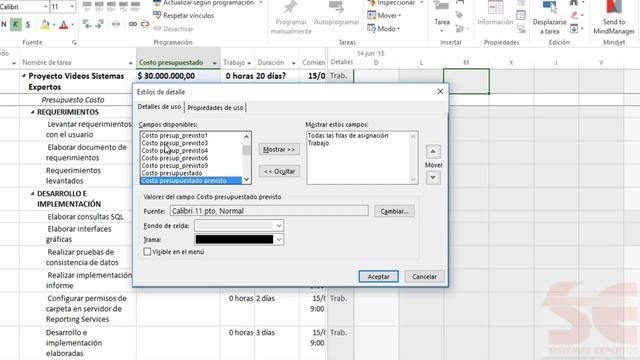
Task: Switch to Propiedades de uso tab
Action: point(215,108)
